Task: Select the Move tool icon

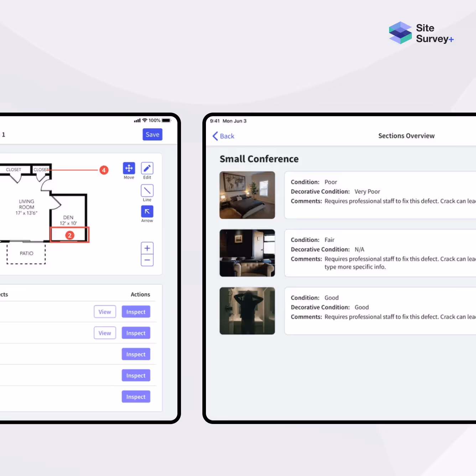Action: coord(129,168)
